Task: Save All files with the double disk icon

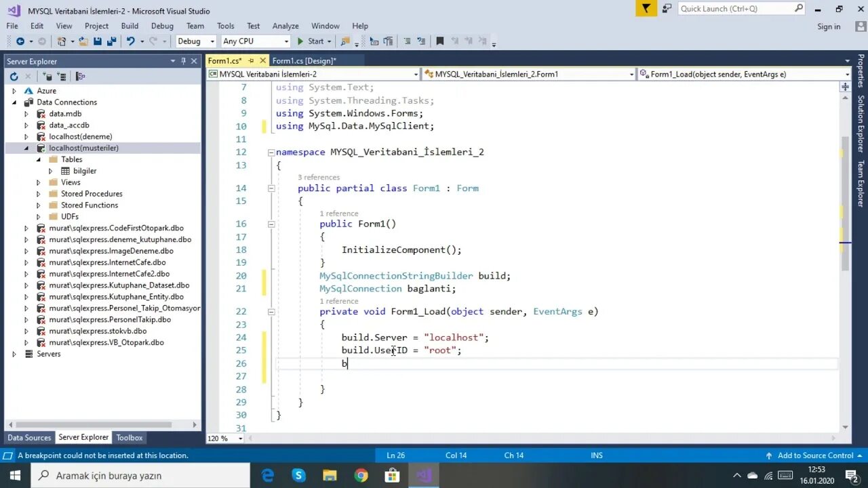Action: point(111,41)
